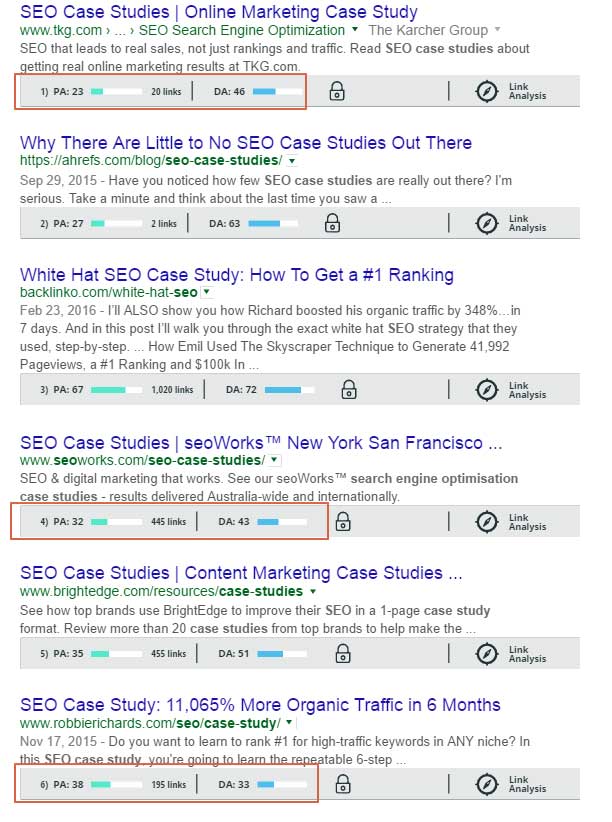Open 'SEO Case Study: 11,065% More Organic Traffic' link

260,705
